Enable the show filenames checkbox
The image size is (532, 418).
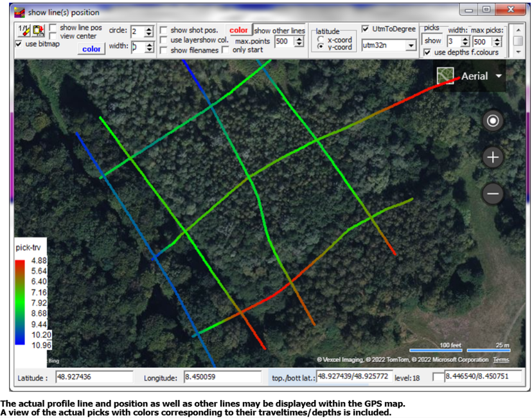[164, 50]
